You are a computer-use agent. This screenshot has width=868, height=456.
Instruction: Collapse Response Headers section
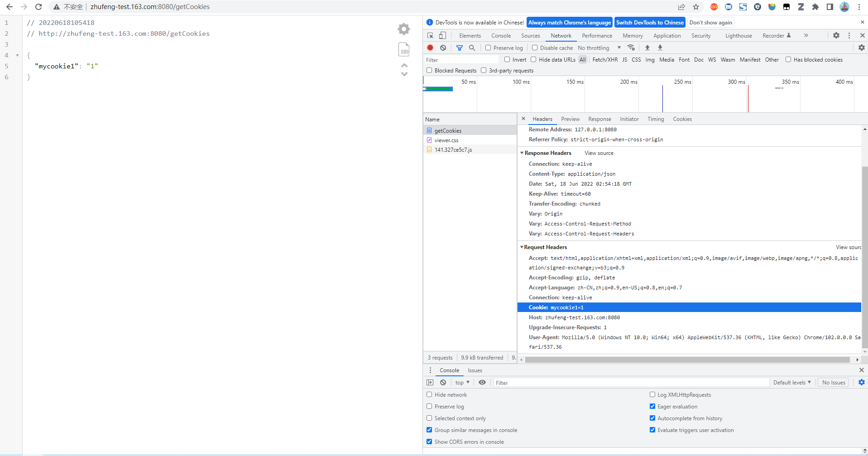pyautogui.click(x=522, y=153)
